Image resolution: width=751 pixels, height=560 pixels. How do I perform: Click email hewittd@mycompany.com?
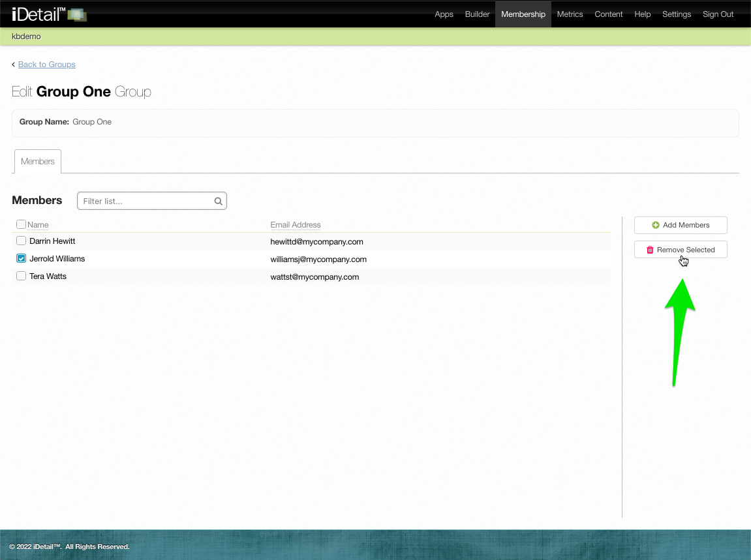316,242
